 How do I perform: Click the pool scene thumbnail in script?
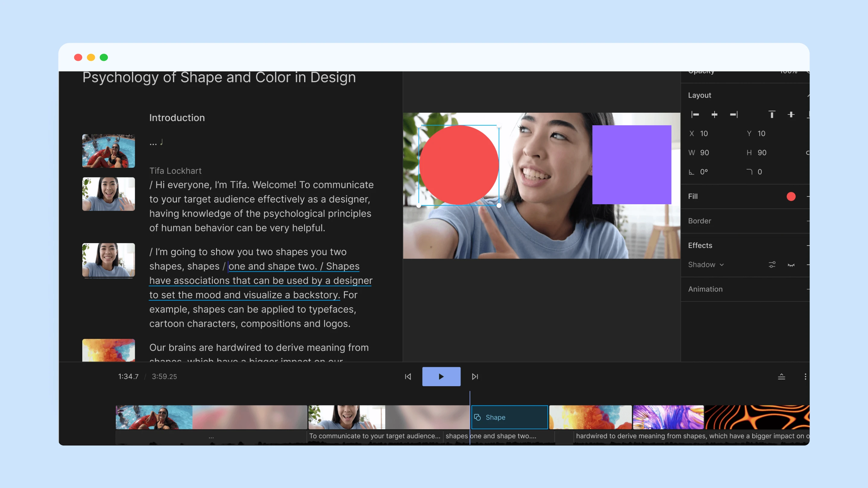(x=108, y=151)
